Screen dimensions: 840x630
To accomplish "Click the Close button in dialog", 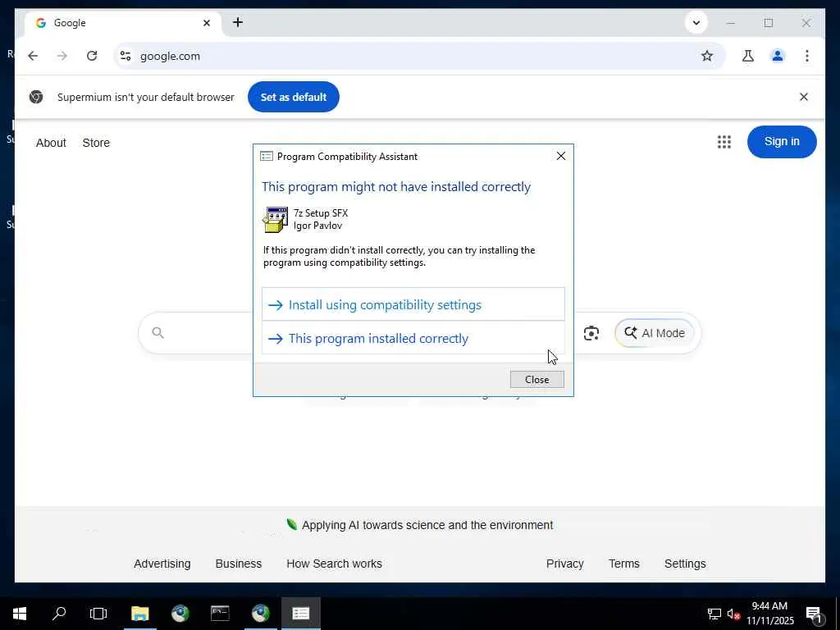I will tap(536, 379).
